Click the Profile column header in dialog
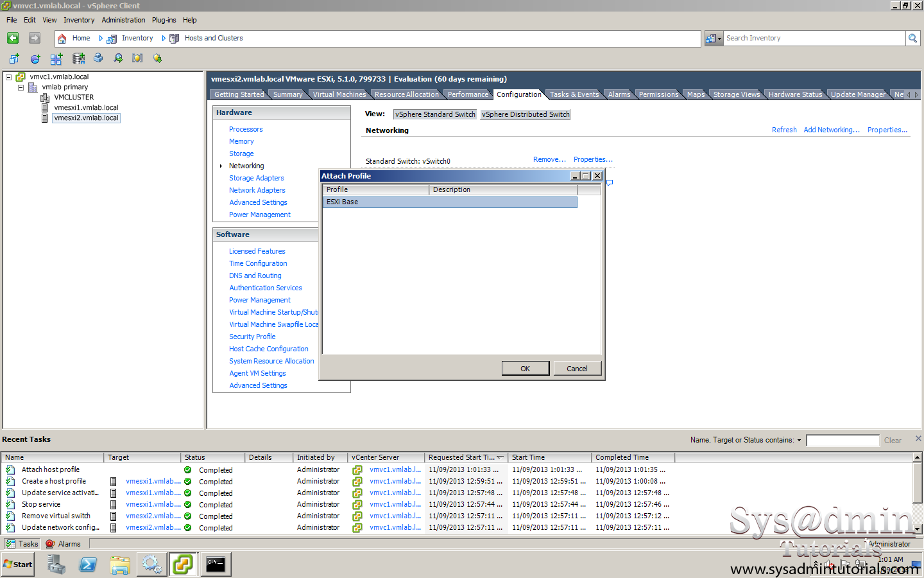 point(375,189)
